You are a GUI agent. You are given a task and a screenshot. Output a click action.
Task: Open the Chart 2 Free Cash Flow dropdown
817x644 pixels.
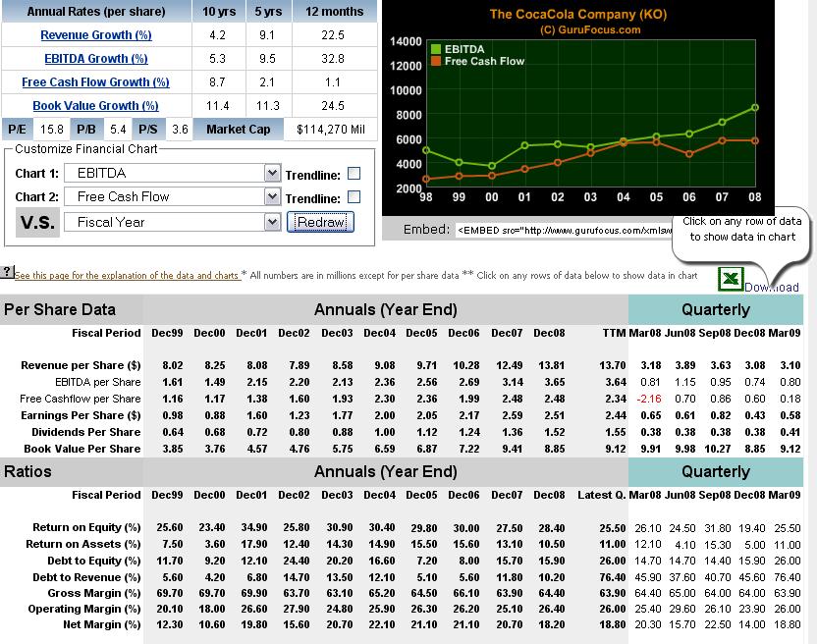272,197
